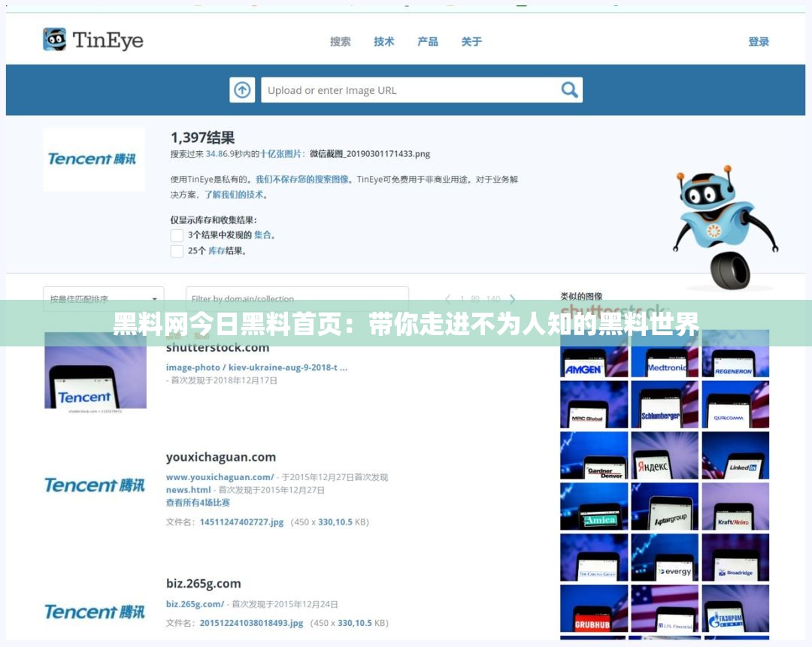Open the 技术 menu item

pyautogui.click(x=383, y=41)
